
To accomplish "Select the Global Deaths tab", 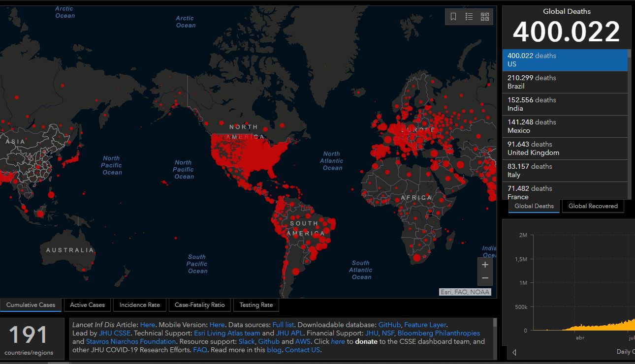I will (534, 206).
